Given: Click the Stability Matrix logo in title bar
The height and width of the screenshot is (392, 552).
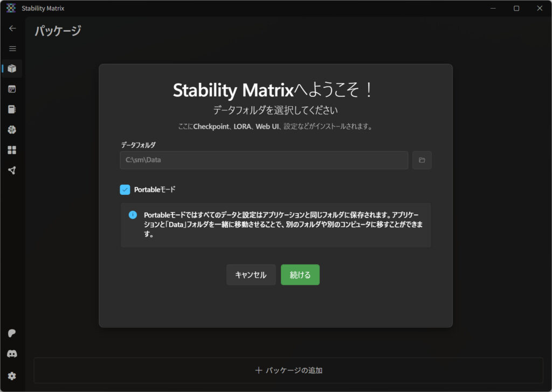Looking at the screenshot, I should pos(11,8).
